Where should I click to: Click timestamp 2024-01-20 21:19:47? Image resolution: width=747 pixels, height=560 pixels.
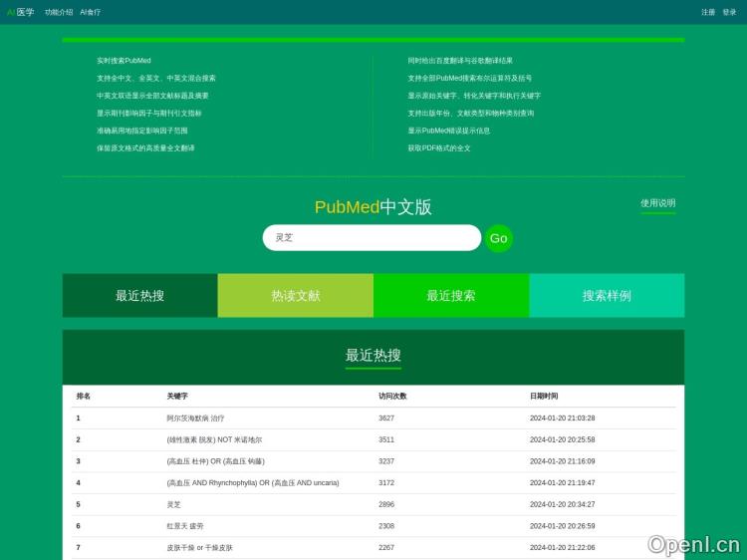point(562,483)
